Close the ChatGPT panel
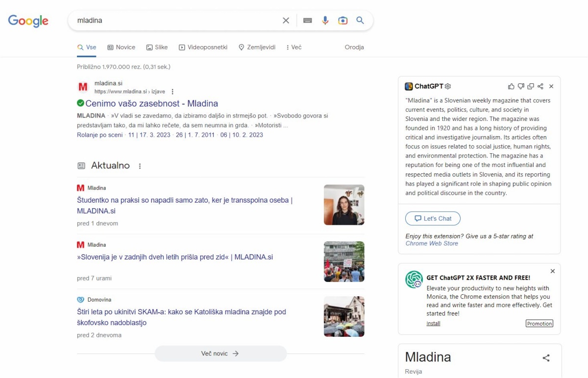Image resolution: width=588 pixels, height=378 pixels. tap(551, 86)
